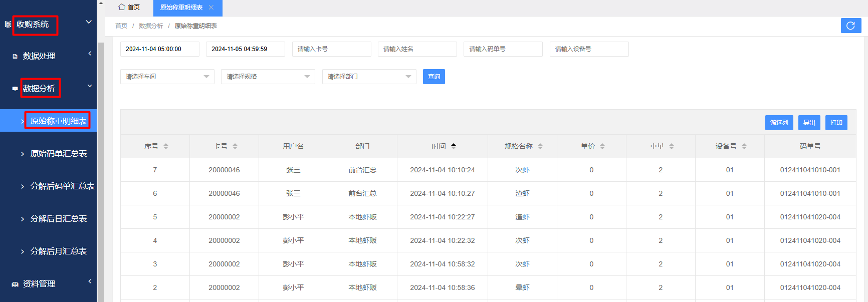This screenshot has height=302, width=868.
Task: Focus the 请输入卡号 input
Action: point(332,49)
